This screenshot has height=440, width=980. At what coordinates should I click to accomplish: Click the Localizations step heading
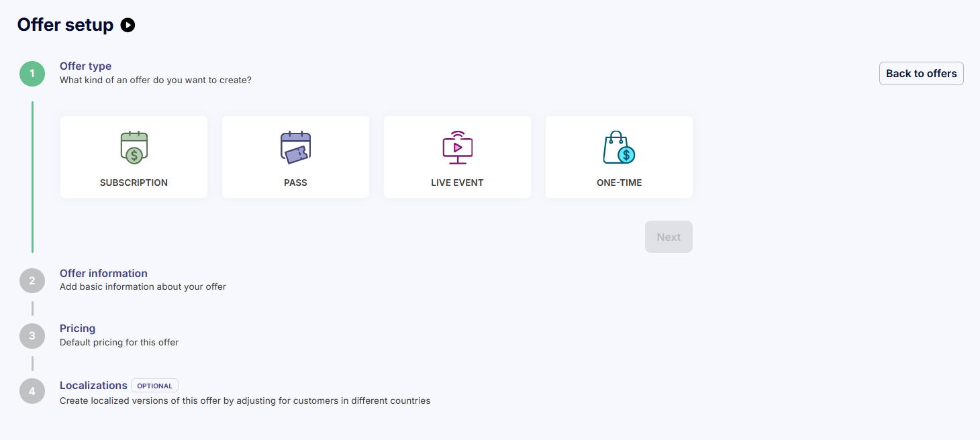pos(93,386)
